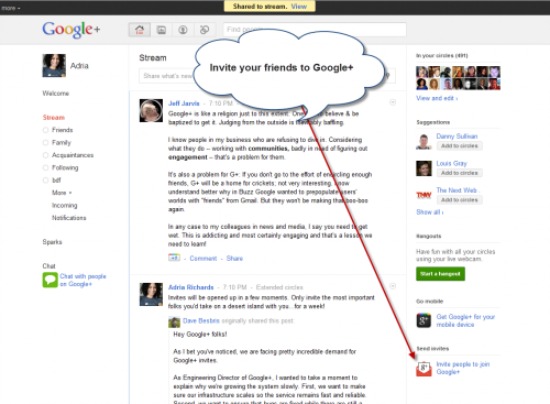Open the Welcome page link

click(56, 93)
